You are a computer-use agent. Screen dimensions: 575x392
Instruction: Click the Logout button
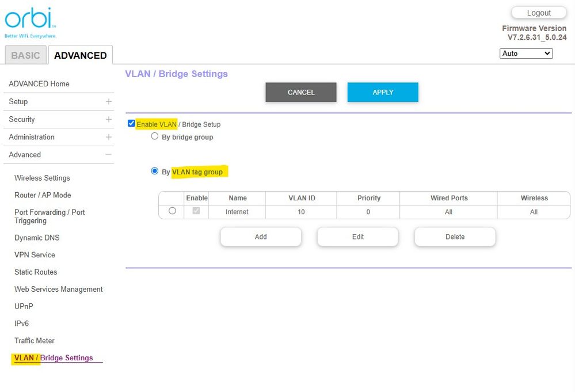[x=538, y=12]
